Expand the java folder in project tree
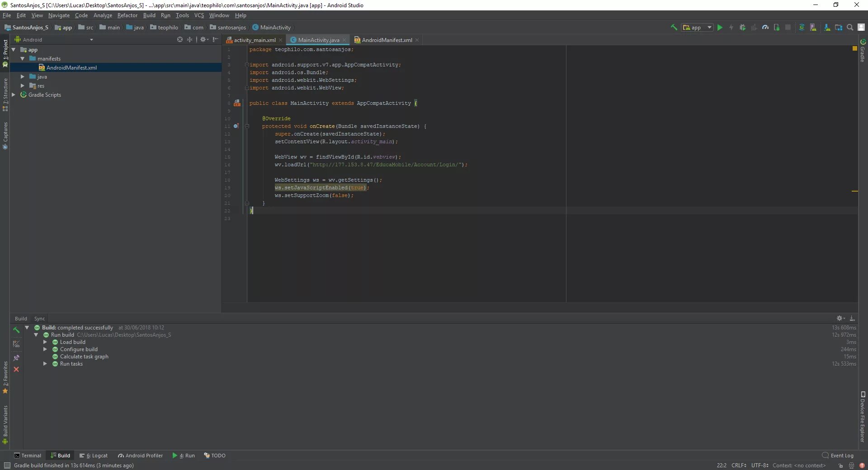The image size is (868, 470). pos(22,77)
